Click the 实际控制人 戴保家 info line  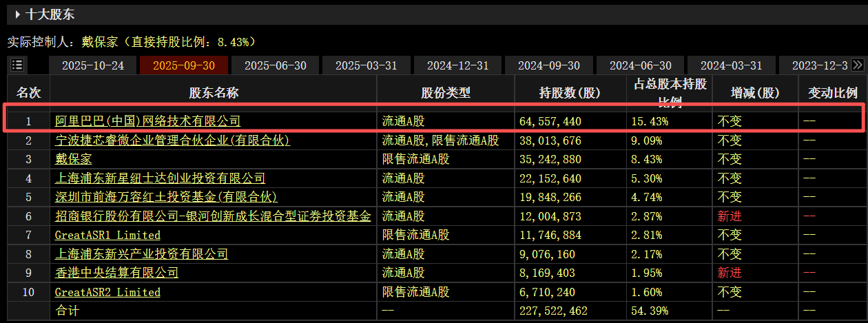coord(132,42)
